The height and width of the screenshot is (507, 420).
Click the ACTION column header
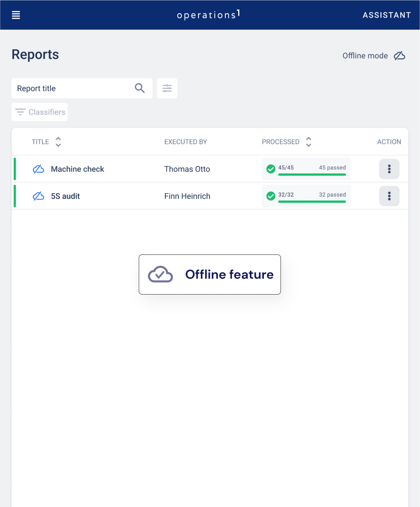tap(389, 142)
